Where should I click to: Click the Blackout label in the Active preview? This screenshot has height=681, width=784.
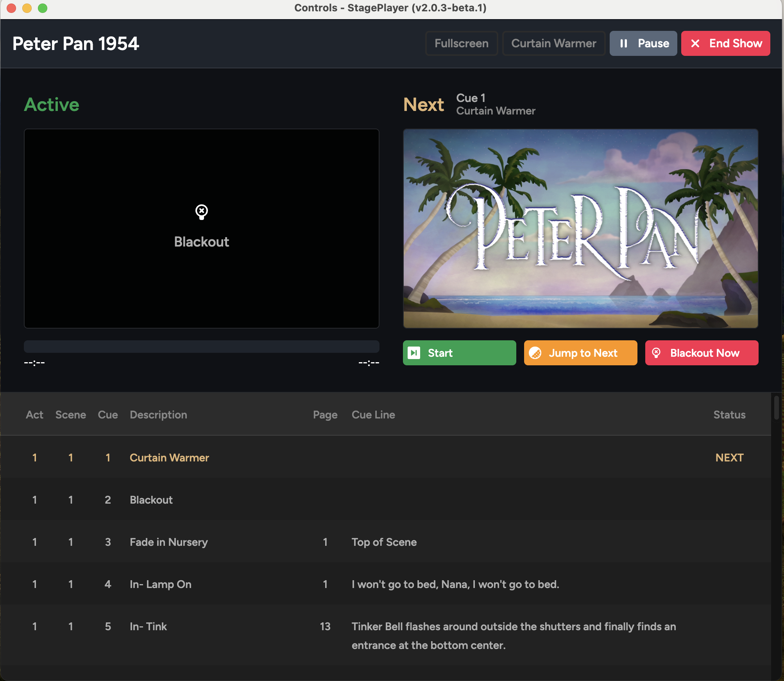click(202, 241)
